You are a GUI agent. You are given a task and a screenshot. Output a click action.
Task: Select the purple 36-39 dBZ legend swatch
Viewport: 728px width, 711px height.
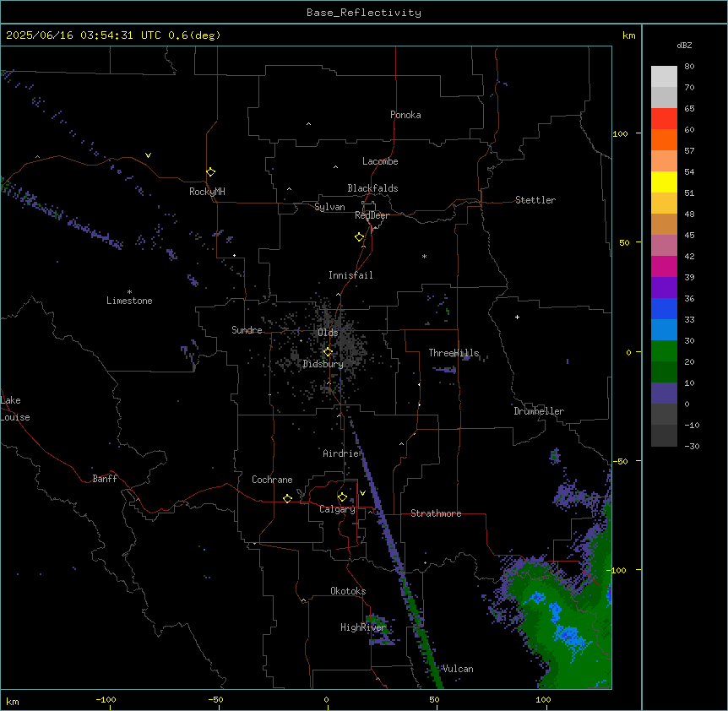(x=664, y=288)
